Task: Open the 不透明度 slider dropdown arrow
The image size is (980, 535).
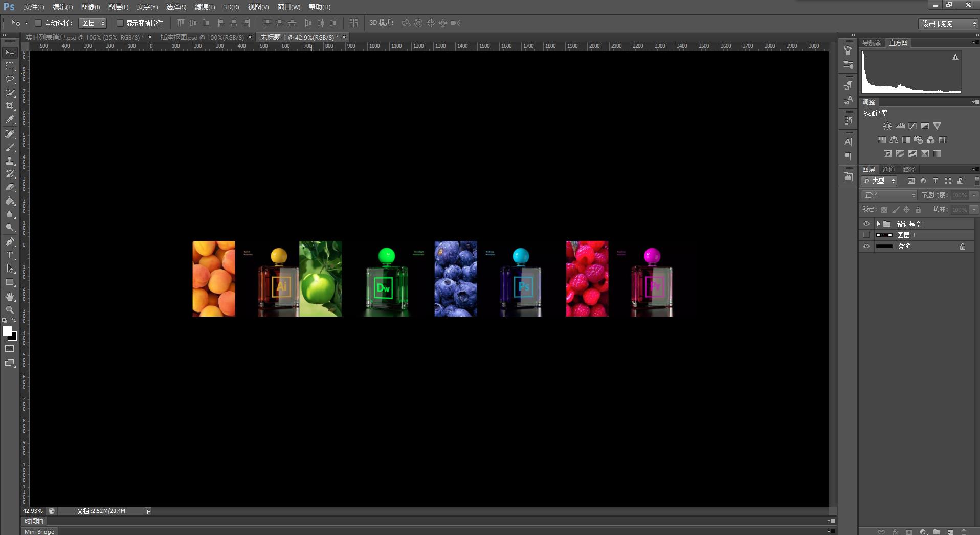Action: [x=974, y=195]
